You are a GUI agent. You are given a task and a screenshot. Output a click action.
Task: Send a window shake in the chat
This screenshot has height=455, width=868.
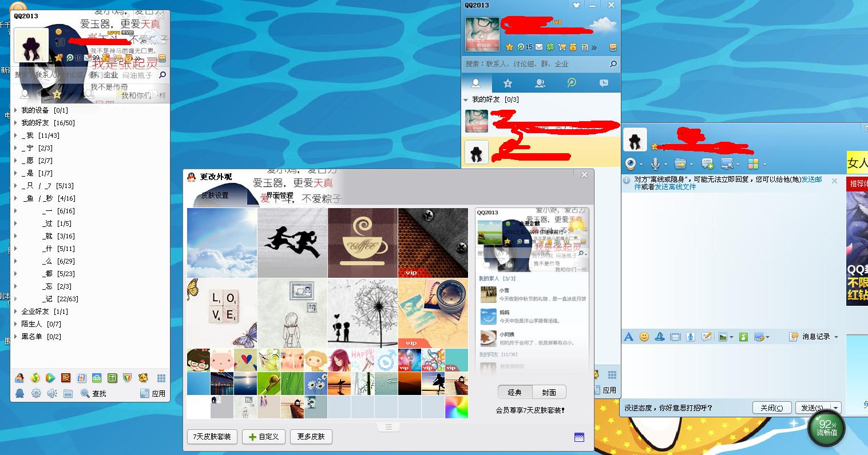[675, 337]
